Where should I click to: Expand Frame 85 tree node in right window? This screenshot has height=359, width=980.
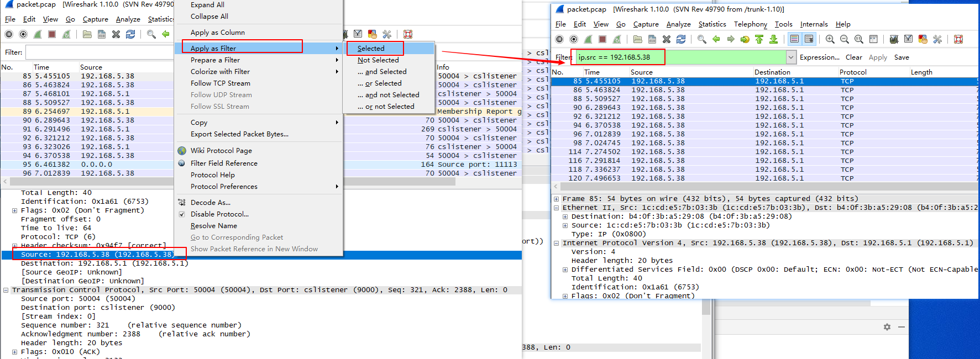(556, 199)
